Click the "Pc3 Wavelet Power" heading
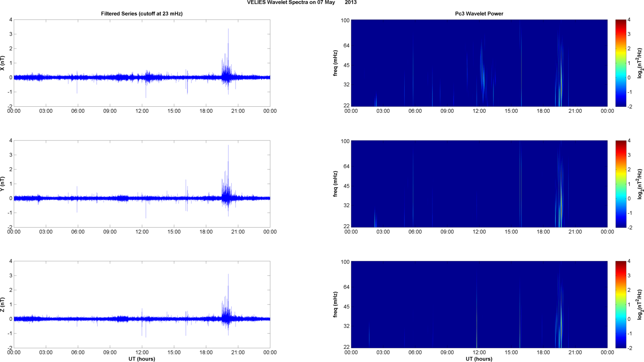Image resolution: width=644 pixels, height=362 pixels. [479, 14]
